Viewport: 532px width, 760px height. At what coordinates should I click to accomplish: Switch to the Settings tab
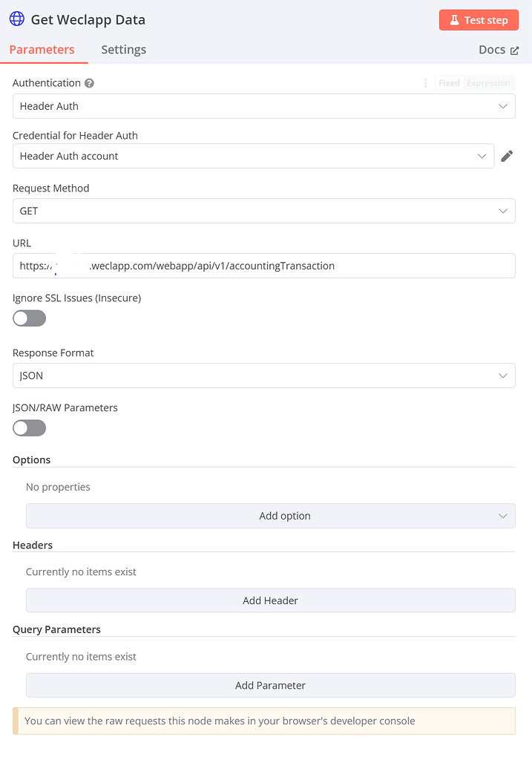(123, 50)
